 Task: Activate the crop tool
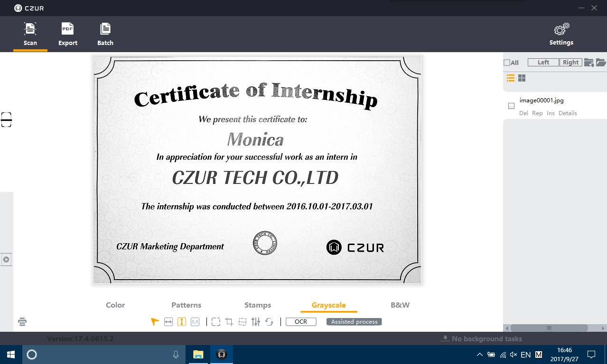point(229,322)
